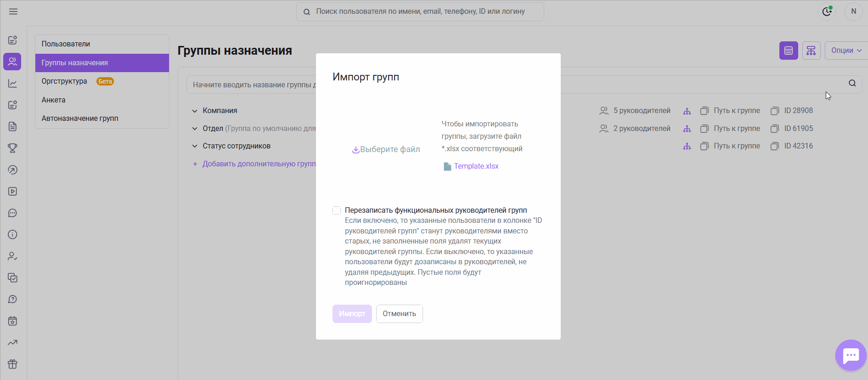Image resolution: width=868 pixels, height=380 pixels.
Task: Click the ID 42316 text
Action: (x=799, y=146)
